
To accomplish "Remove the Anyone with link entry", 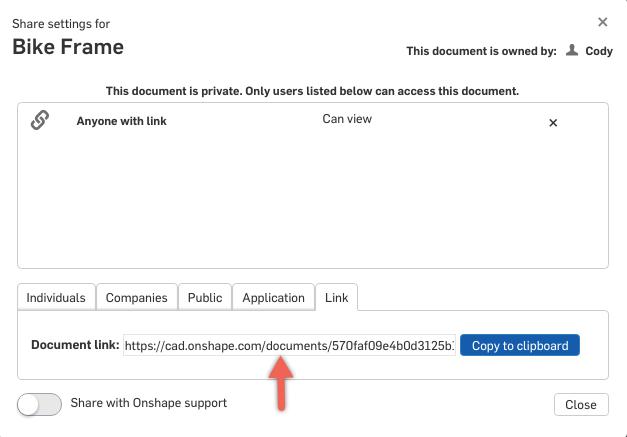I will tap(553, 123).
